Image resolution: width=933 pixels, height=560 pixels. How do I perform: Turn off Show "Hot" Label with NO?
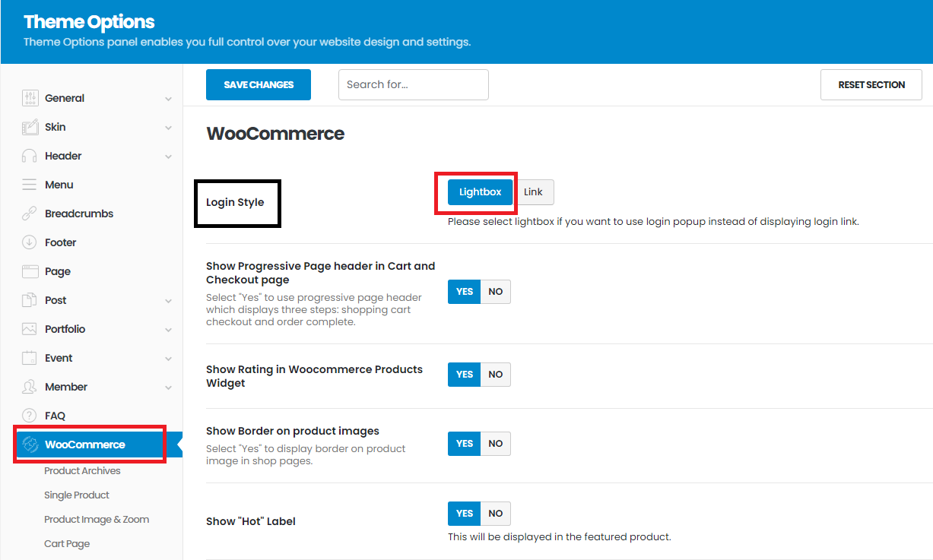[x=496, y=514]
